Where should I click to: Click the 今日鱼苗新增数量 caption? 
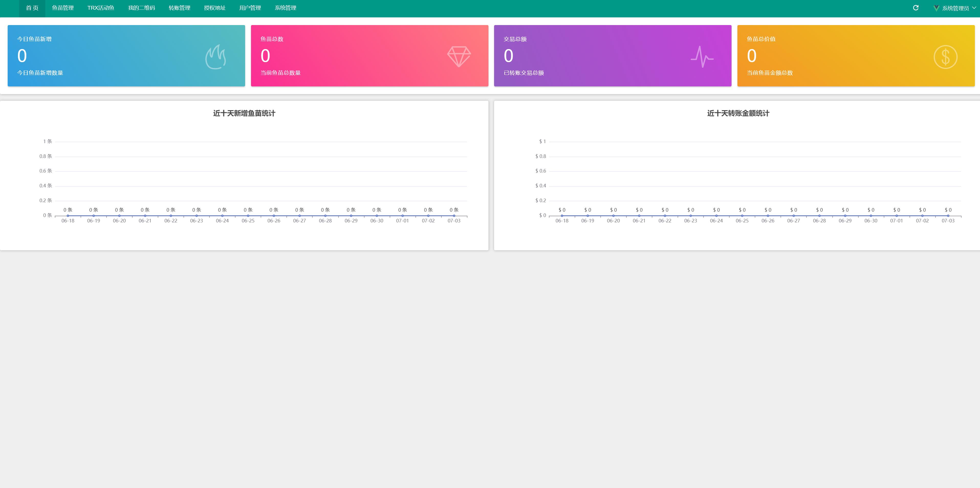pyautogui.click(x=40, y=73)
